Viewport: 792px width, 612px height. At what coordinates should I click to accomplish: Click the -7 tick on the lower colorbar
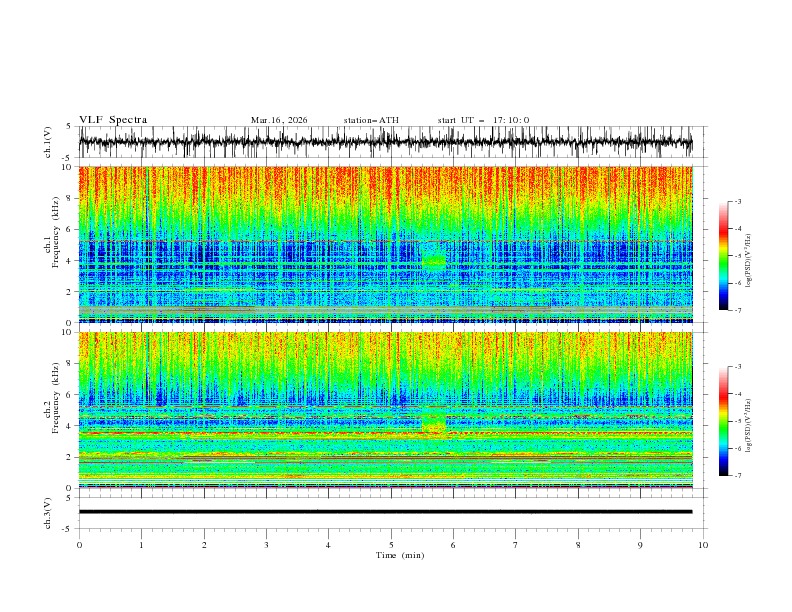click(x=737, y=475)
